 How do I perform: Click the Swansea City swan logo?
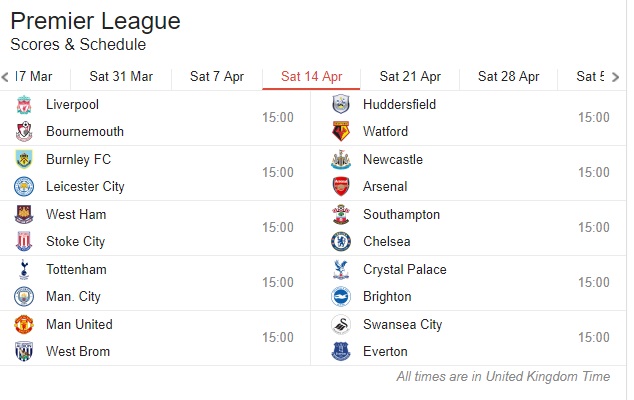[341, 324]
